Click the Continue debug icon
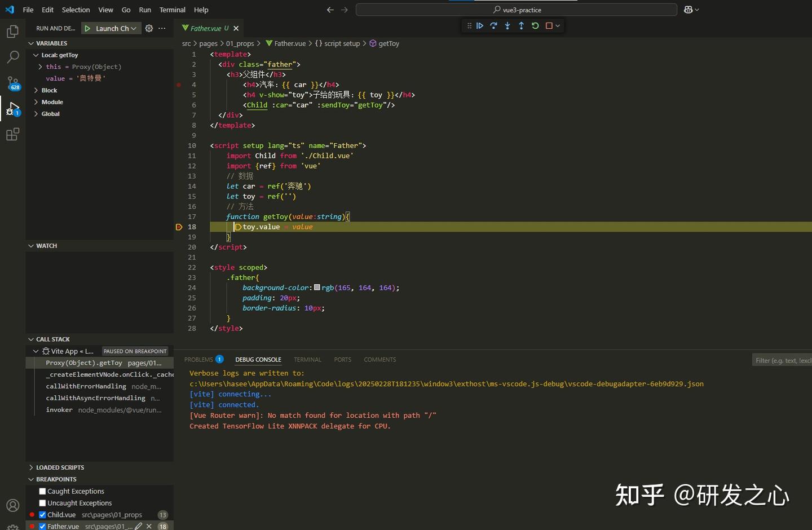812x530 pixels. click(x=480, y=25)
